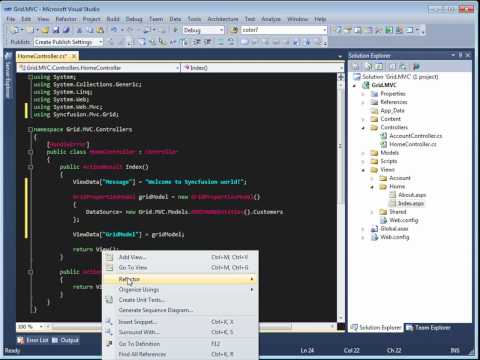Pin the Solution Explorer panel with auto-hide icon

point(461,55)
